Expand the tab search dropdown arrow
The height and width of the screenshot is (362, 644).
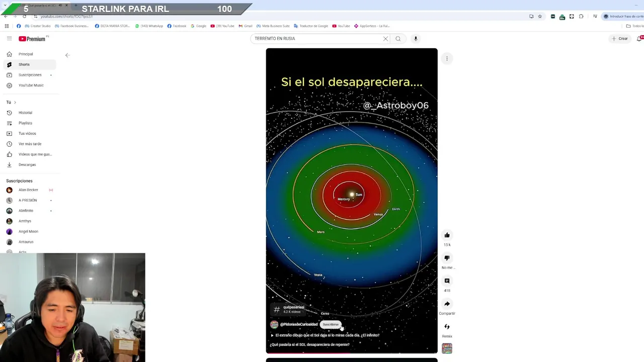tap(6, 6)
